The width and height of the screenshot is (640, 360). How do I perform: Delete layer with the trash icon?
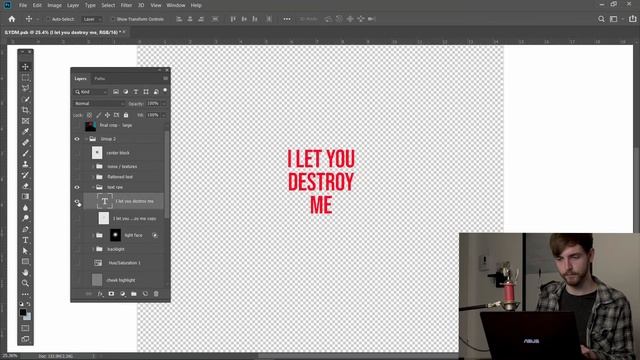pyautogui.click(x=156, y=293)
